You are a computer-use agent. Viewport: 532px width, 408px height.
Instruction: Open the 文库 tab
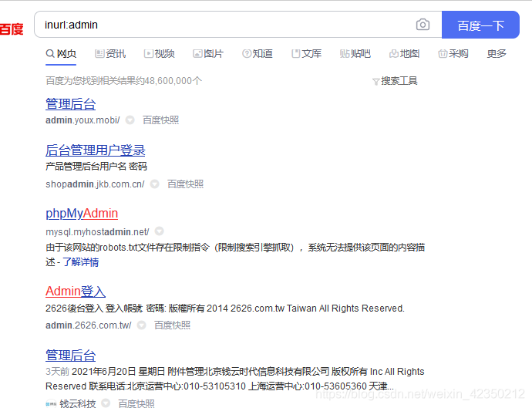[306, 54]
